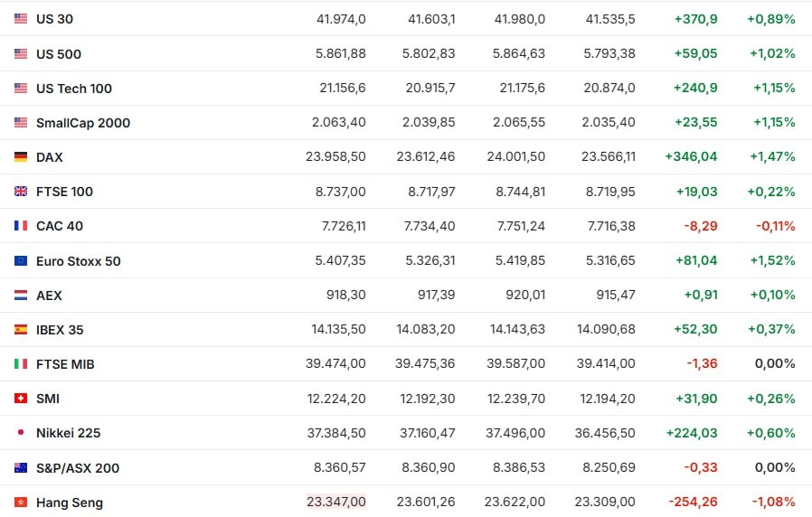Screen dimensions: 812x517
Task: Open the US 500 index link
Action: coord(59,54)
